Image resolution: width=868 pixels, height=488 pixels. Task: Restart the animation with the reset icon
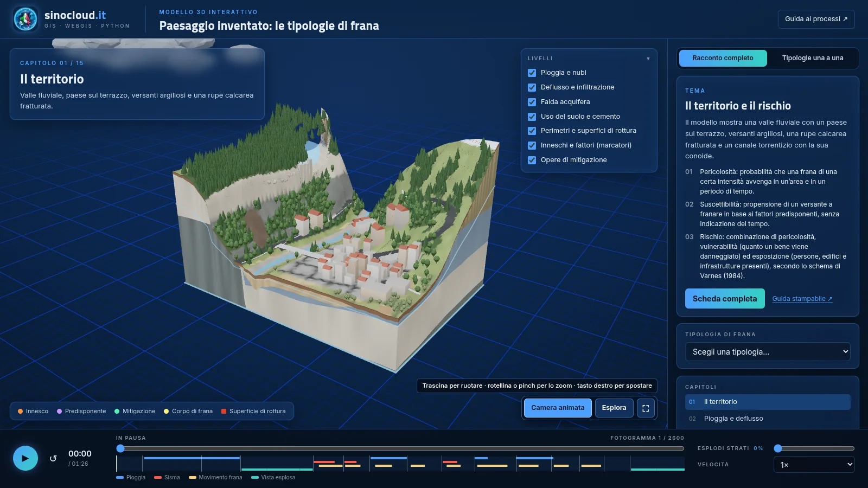(53, 458)
